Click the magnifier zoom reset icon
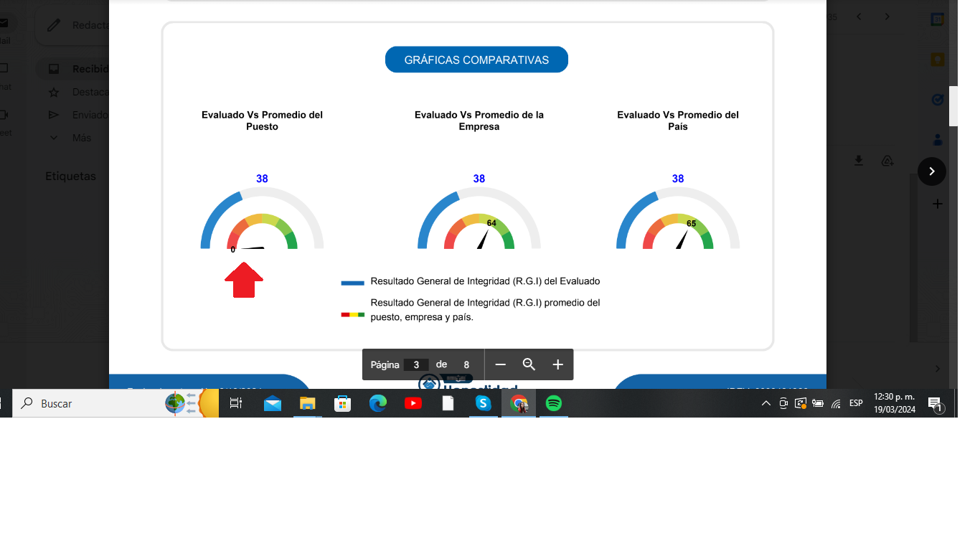 point(529,364)
